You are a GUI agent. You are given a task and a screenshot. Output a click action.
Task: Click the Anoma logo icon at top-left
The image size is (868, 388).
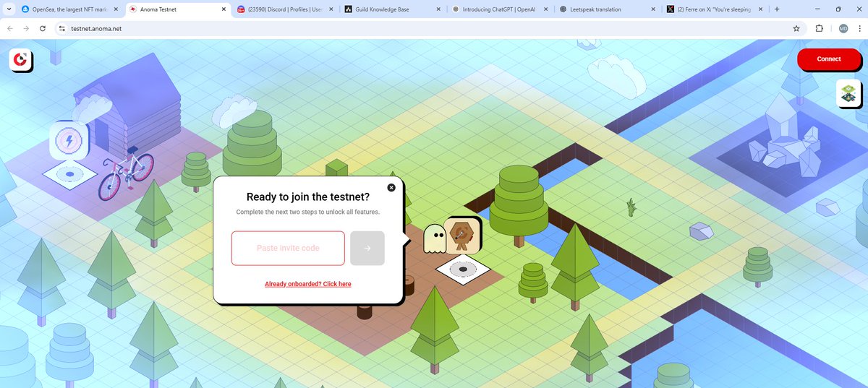21,60
